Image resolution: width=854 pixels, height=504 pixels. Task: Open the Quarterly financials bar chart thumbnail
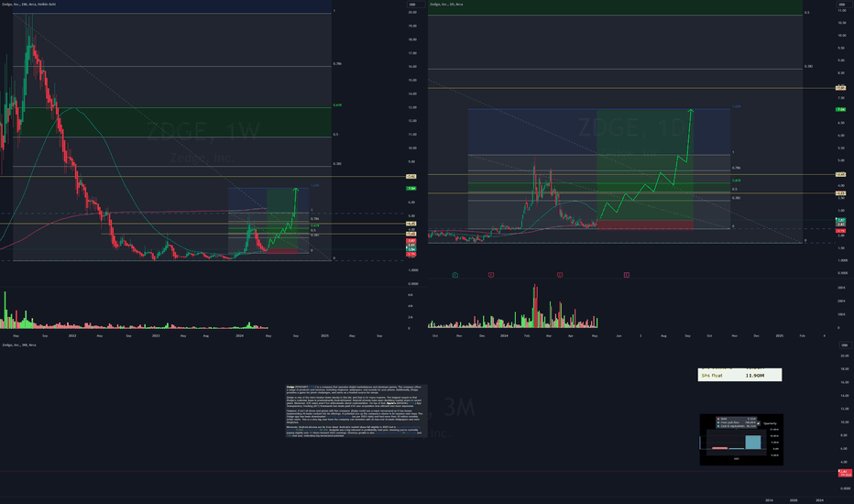point(741,440)
